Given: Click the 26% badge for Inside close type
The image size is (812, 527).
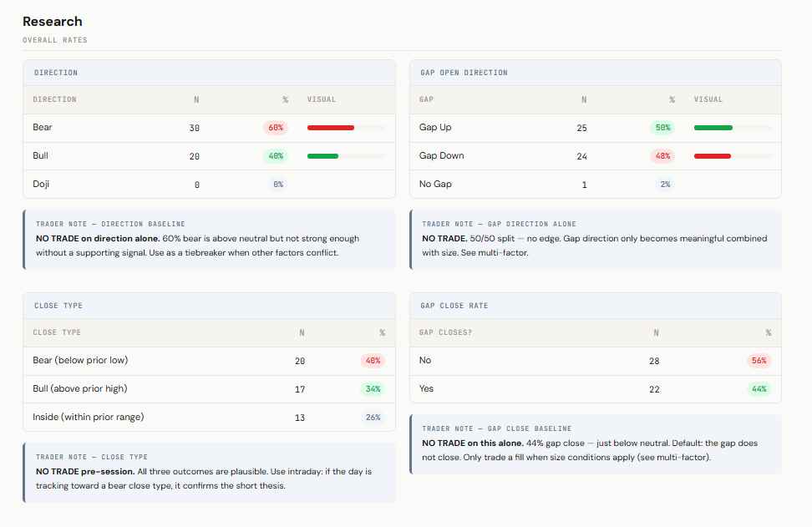Looking at the screenshot, I should 373,418.
